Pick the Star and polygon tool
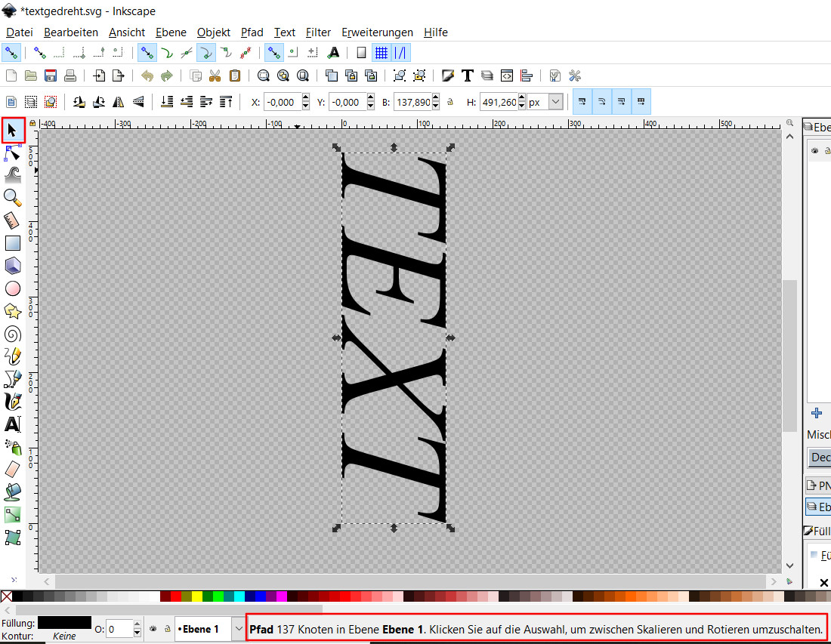Viewport: 831px width, 644px height. (12, 311)
